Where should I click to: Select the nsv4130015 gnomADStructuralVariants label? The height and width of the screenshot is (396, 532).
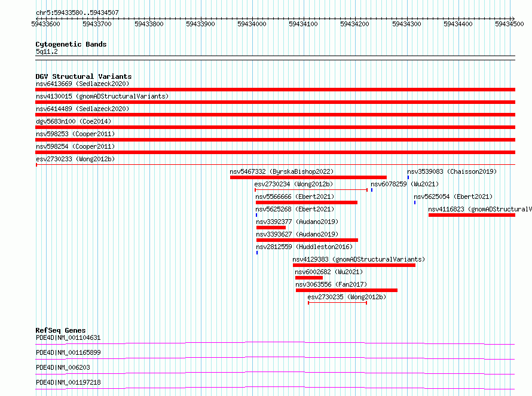(102, 96)
